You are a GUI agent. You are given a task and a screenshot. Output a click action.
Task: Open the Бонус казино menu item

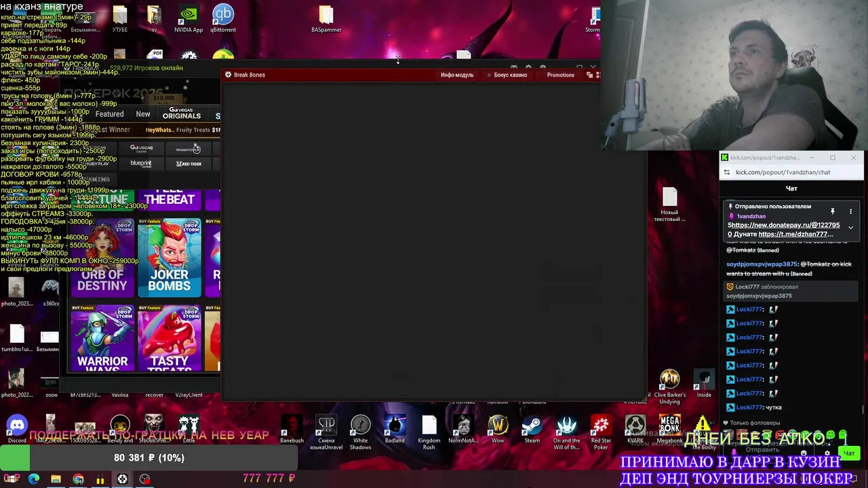(510, 75)
